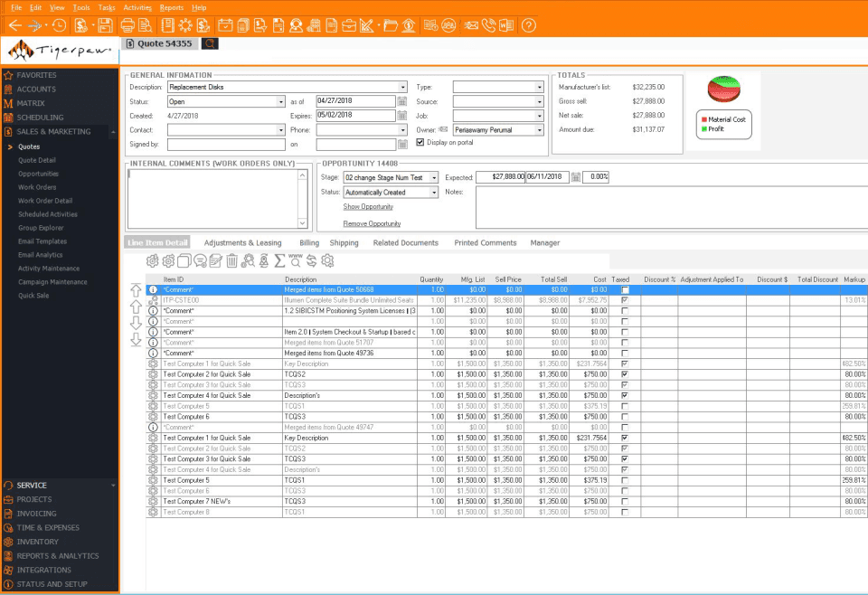Click the briefcase icon in toolbar
The image size is (868, 595).
point(349,25)
